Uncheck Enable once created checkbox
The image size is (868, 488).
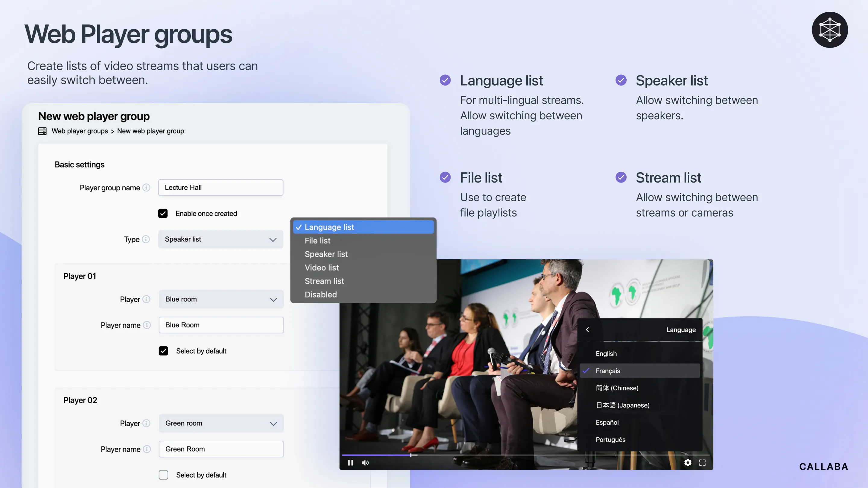click(163, 214)
